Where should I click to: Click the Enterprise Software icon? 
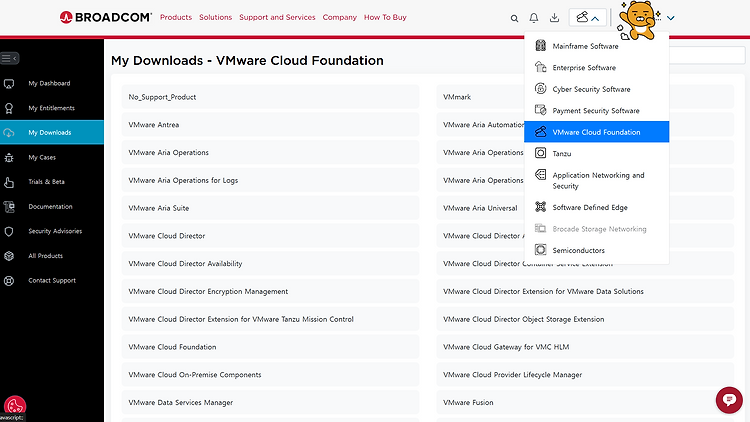tap(540, 67)
